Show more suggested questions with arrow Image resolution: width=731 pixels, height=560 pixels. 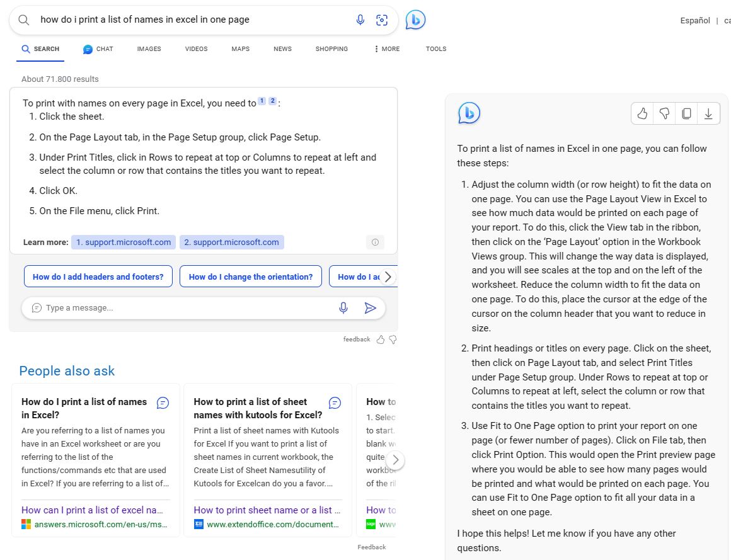click(x=388, y=277)
